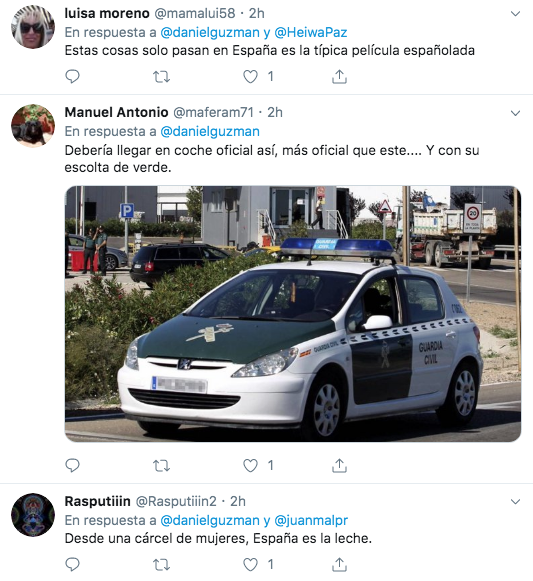Share Rasputiiin's tweet
Viewport: 533px width, 581px height.
pos(339,565)
